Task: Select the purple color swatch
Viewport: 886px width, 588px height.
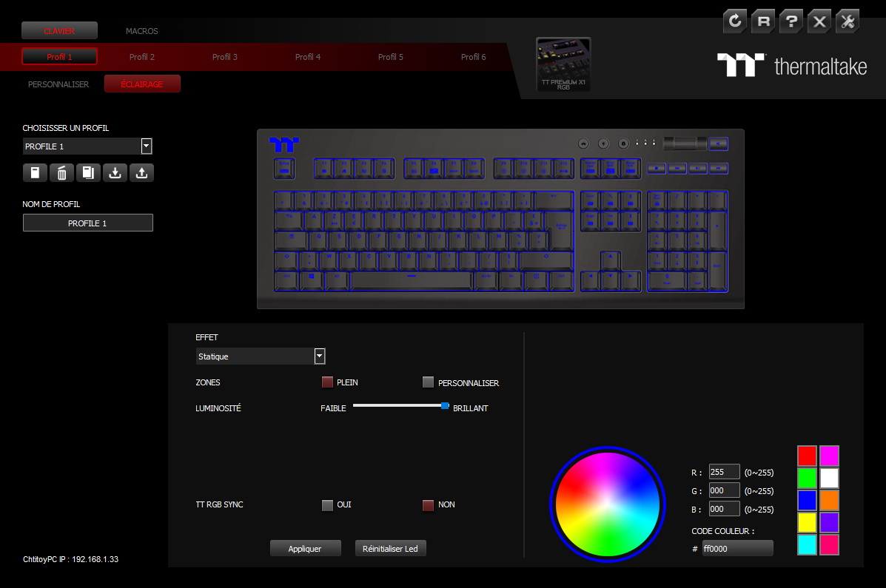Action: [x=828, y=522]
